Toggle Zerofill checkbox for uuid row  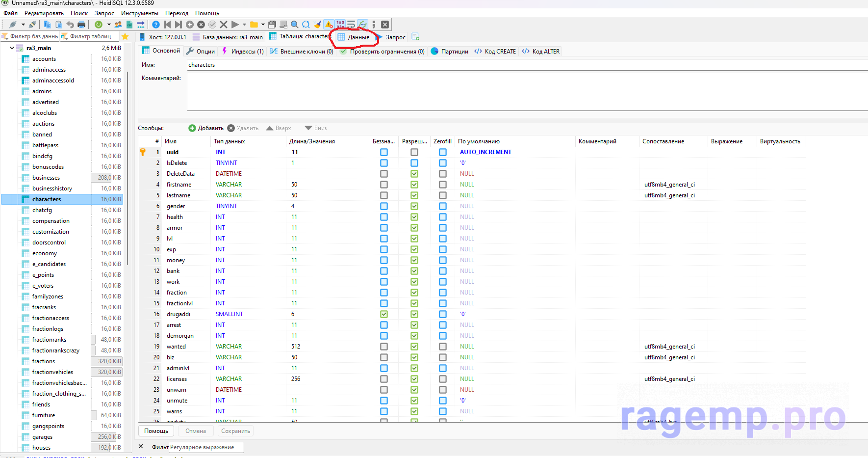click(x=443, y=152)
